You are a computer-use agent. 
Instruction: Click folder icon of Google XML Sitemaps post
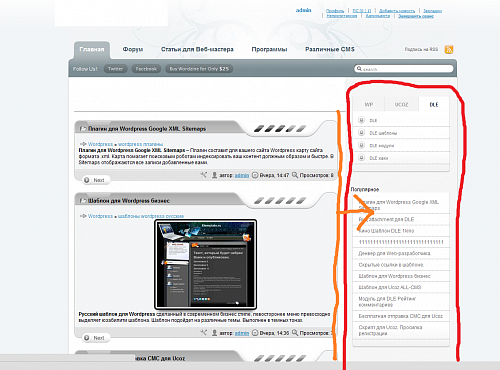point(83,129)
